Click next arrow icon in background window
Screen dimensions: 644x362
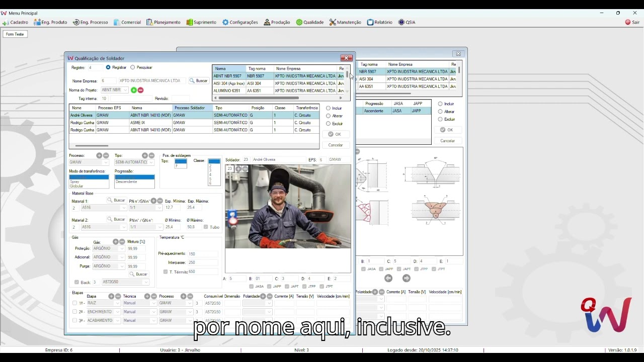tap(407, 278)
